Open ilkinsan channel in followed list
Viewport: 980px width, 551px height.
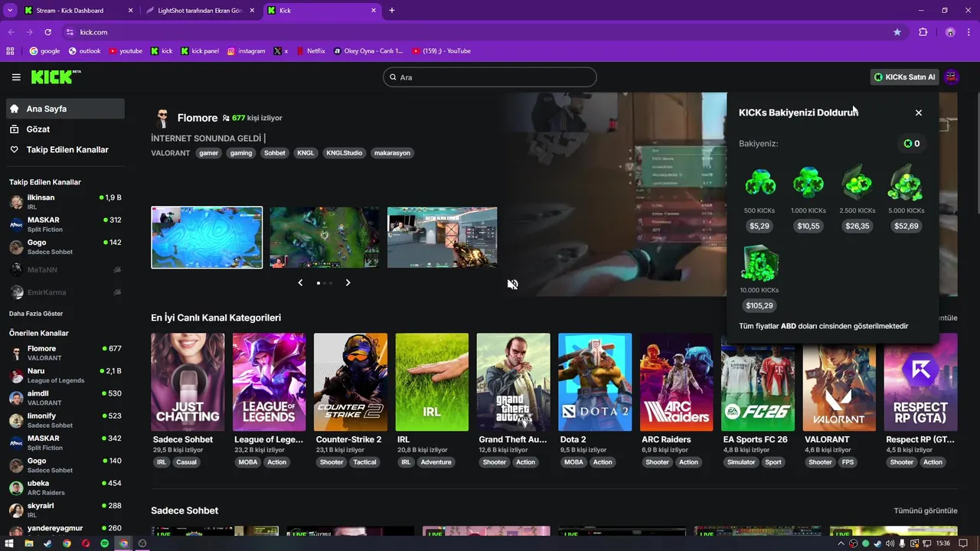[65, 202]
